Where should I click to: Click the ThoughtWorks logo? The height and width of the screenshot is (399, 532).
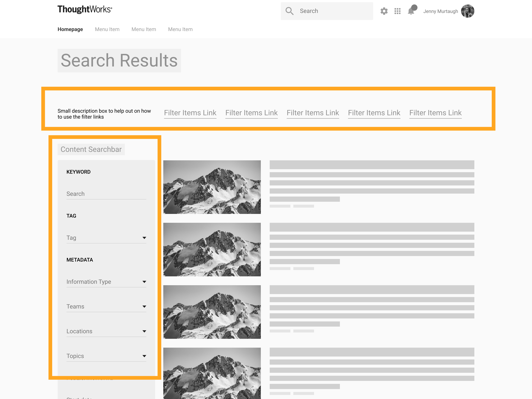point(85,9)
